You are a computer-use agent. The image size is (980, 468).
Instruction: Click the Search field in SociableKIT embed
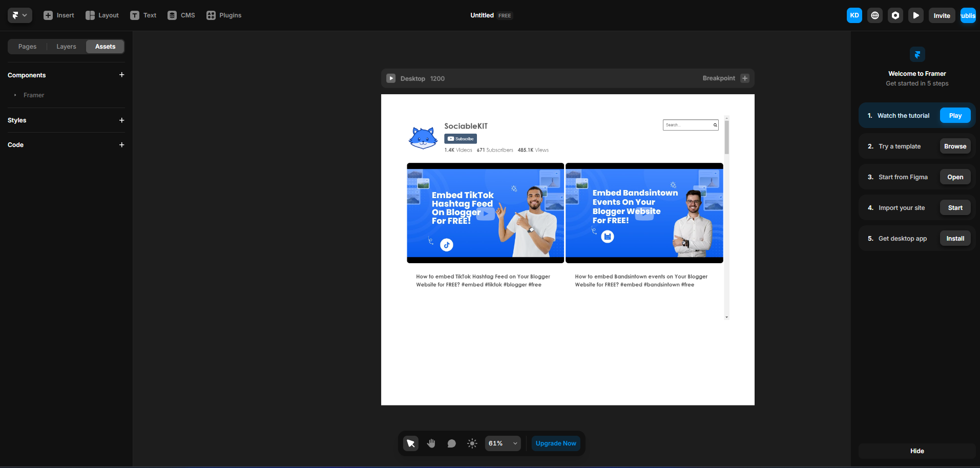687,125
